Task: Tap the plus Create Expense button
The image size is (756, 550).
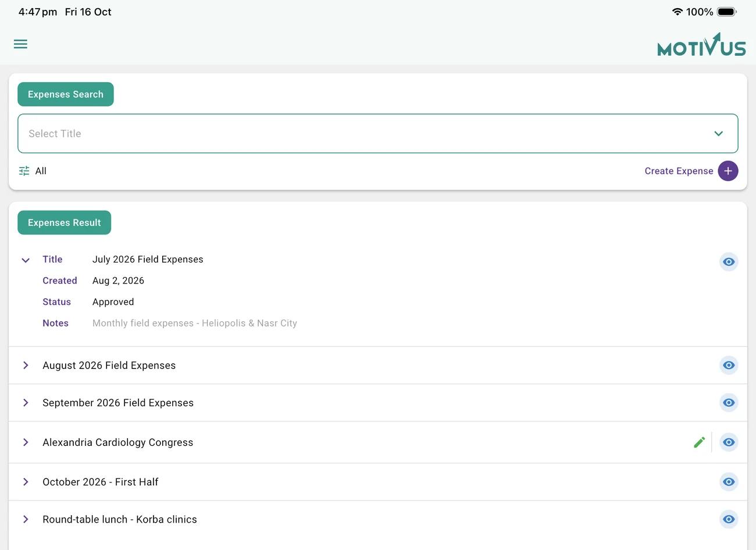Action: click(x=728, y=171)
